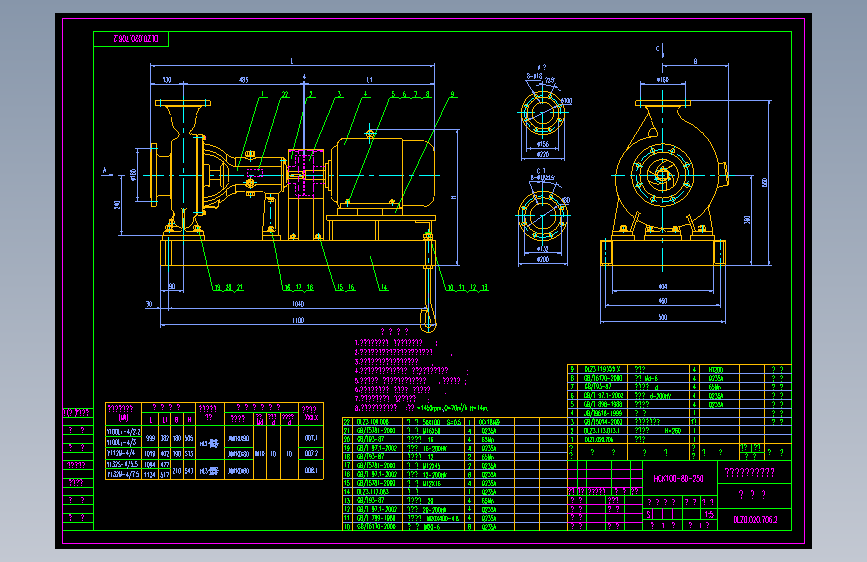Click the lower flange detail with φ200
867x562 pixels.
pos(543,216)
